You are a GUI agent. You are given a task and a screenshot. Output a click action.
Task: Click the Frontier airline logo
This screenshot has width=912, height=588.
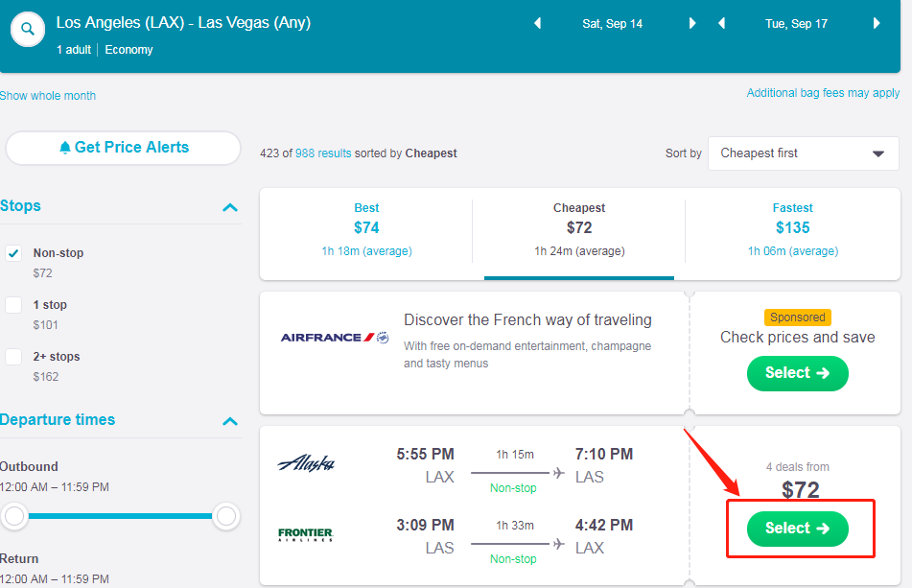(x=305, y=534)
